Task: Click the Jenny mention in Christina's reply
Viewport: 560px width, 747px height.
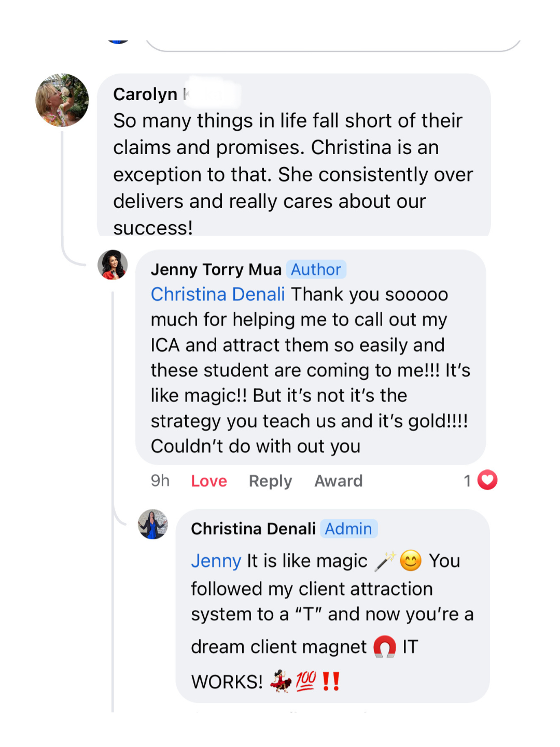Action: pyautogui.click(x=216, y=561)
